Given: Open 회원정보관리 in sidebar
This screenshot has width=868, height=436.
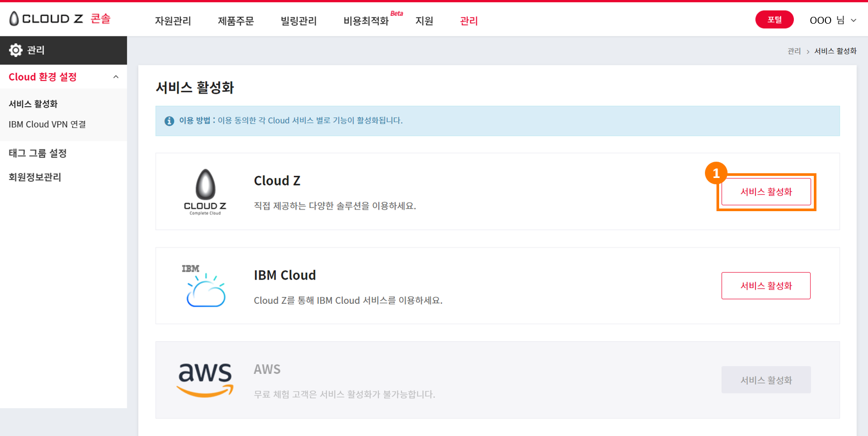Looking at the screenshot, I should (35, 177).
